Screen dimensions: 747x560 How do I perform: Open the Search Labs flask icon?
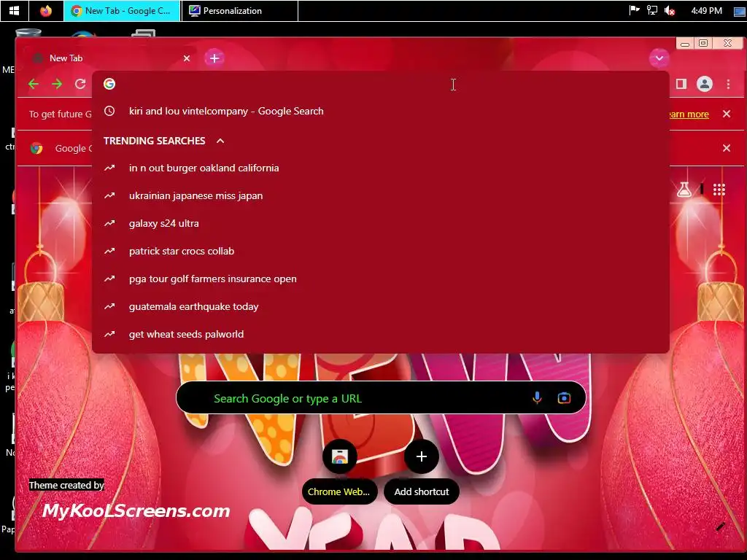684,190
